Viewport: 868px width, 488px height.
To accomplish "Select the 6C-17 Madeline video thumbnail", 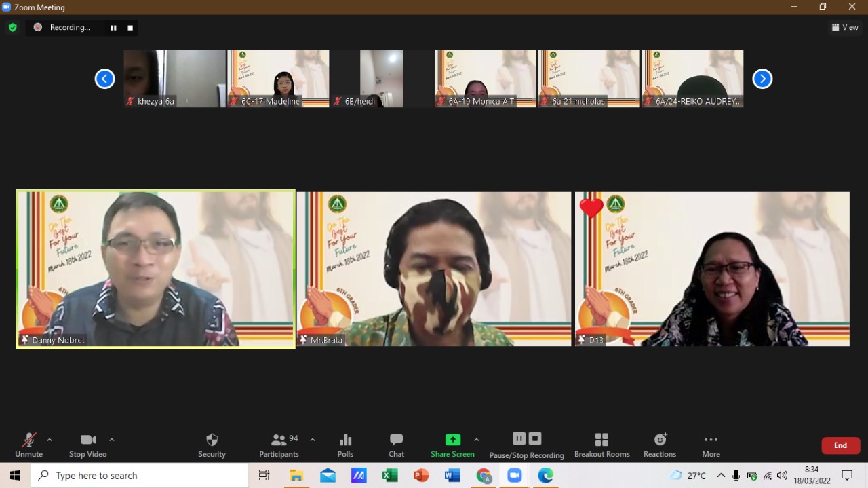I will pyautogui.click(x=278, y=78).
